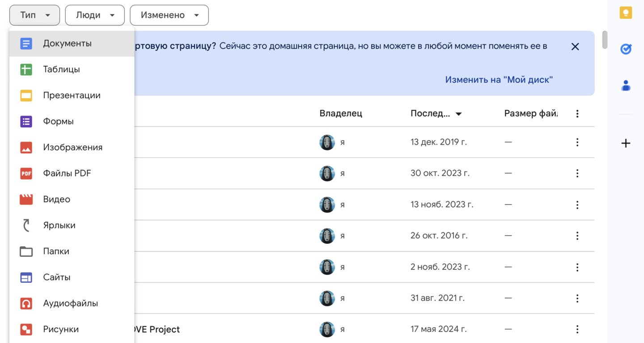644x343 pixels.
Task: Open the Люди filter dropdown
Action: click(95, 15)
